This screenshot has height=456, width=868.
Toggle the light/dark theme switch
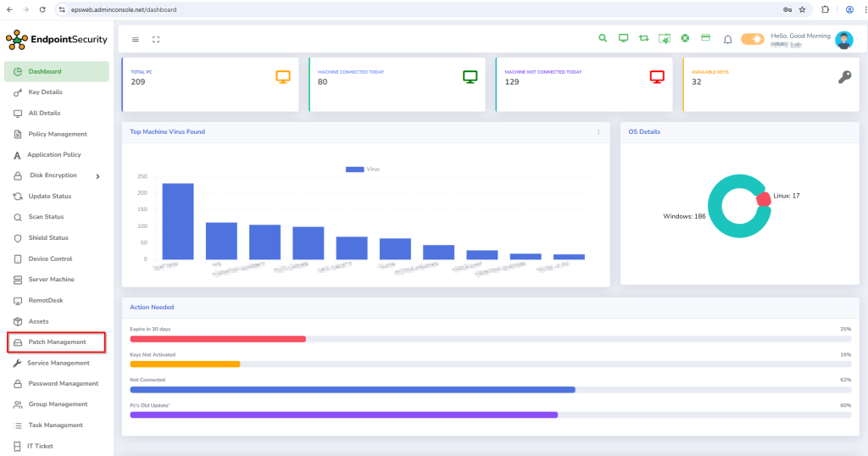coord(752,39)
